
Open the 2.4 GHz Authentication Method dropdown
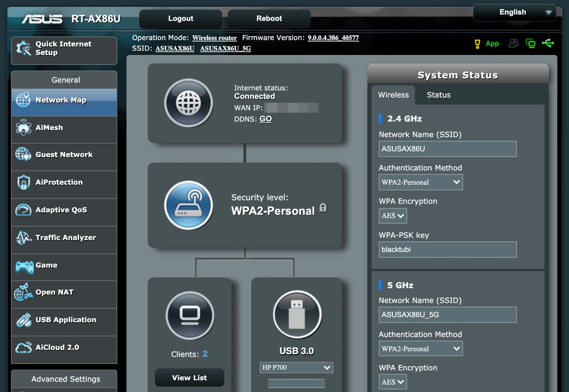tap(421, 182)
